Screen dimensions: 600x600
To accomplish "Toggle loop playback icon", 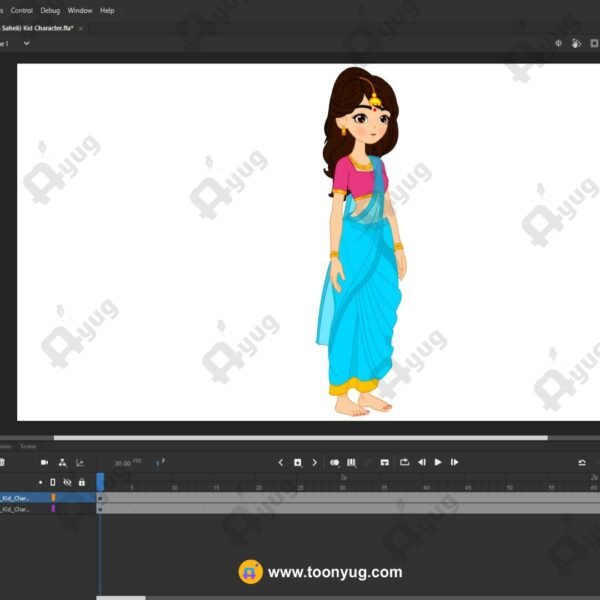I will pos(404,462).
